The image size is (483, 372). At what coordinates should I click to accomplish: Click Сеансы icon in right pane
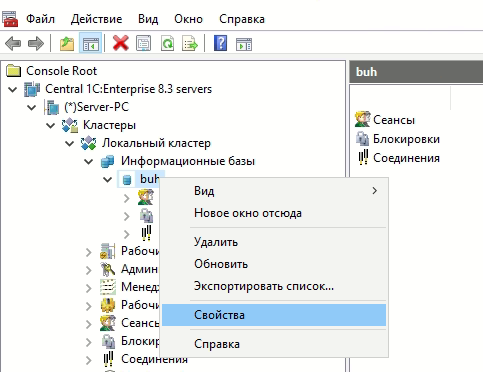point(362,119)
